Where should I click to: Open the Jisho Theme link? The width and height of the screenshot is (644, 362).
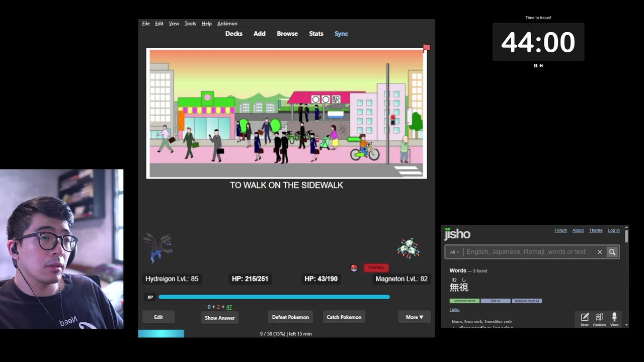pyautogui.click(x=596, y=230)
